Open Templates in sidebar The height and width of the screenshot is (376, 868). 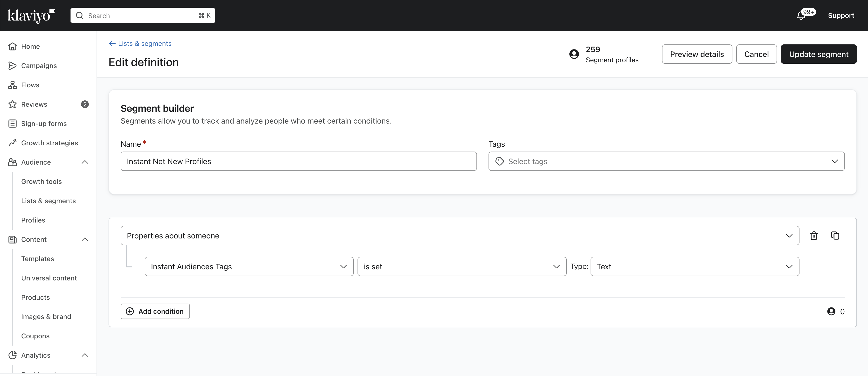pyautogui.click(x=37, y=259)
